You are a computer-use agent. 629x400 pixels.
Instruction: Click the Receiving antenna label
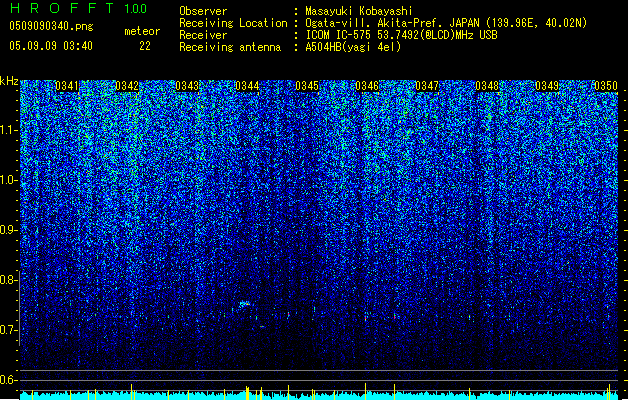coord(230,47)
